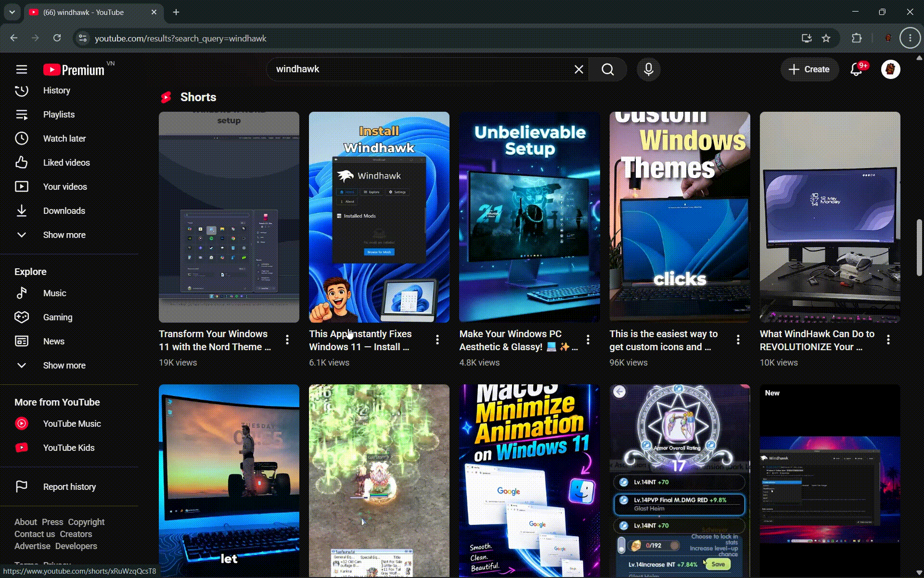Open the Nord Theme setup short thumbnail

(x=229, y=217)
